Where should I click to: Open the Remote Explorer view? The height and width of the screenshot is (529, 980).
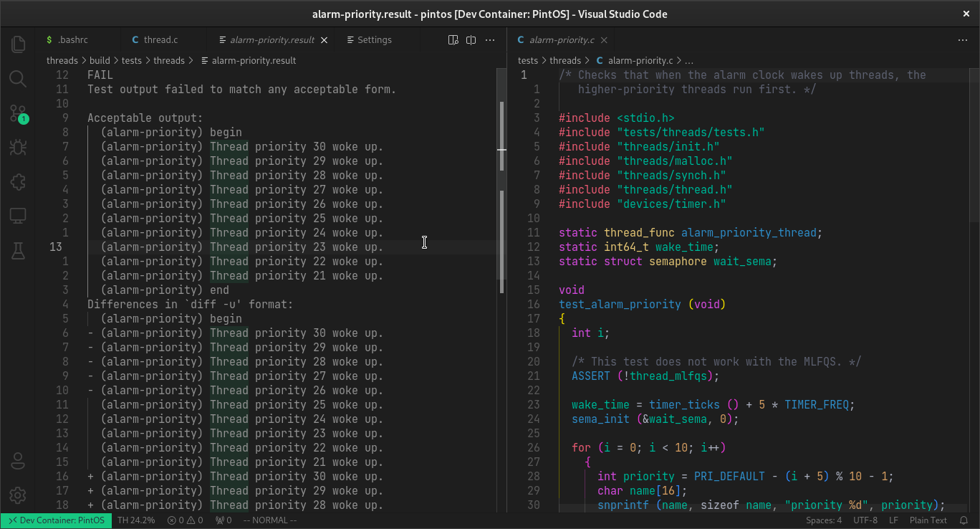click(x=18, y=216)
